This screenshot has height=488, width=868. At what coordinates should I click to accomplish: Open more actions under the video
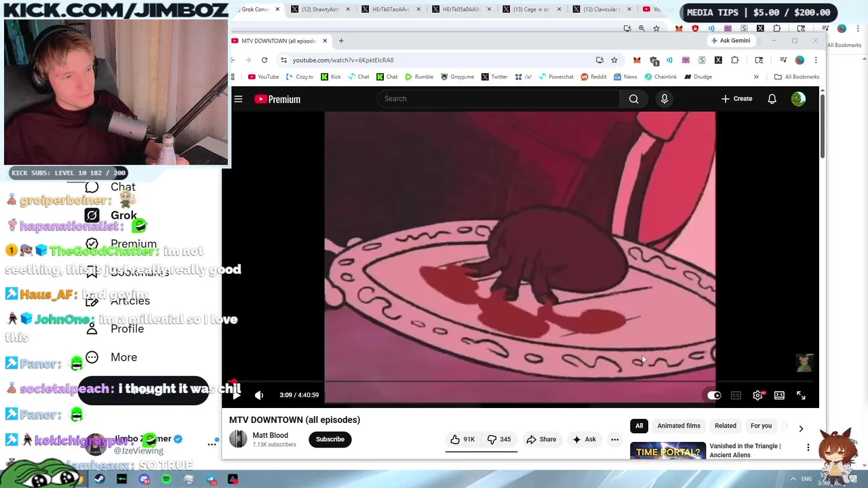pyautogui.click(x=614, y=439)
